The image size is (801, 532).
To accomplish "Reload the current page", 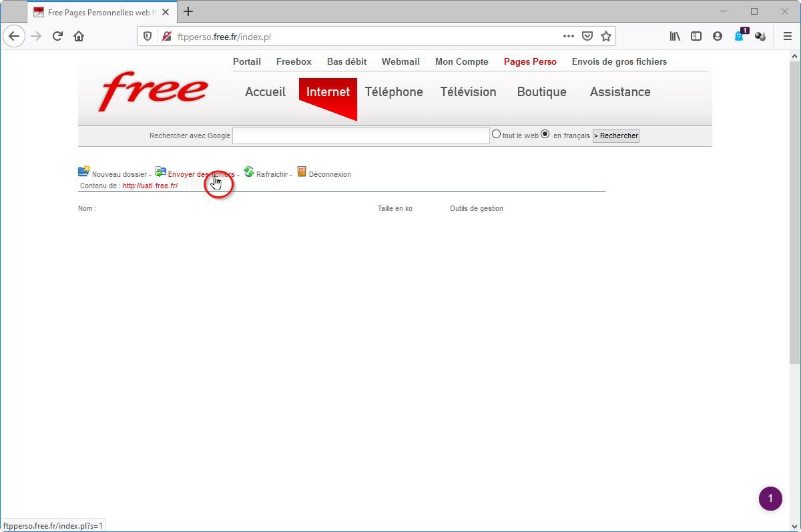I will 57,37.
